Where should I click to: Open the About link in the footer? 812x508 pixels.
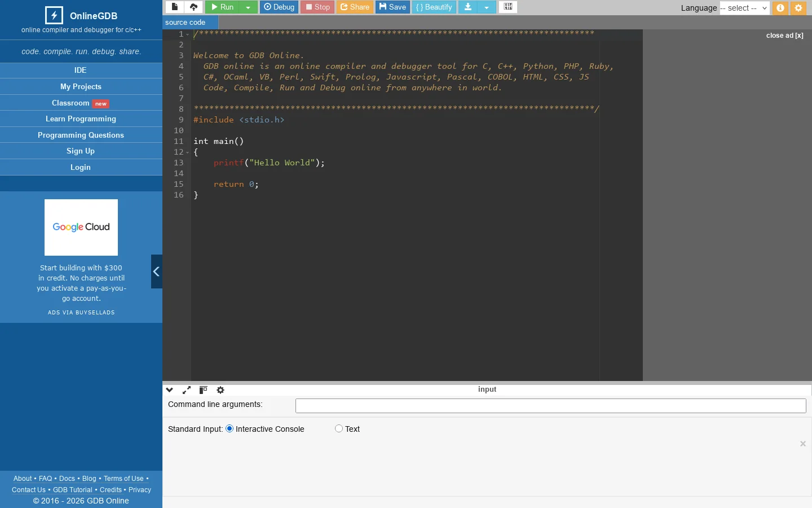(23, 479)
